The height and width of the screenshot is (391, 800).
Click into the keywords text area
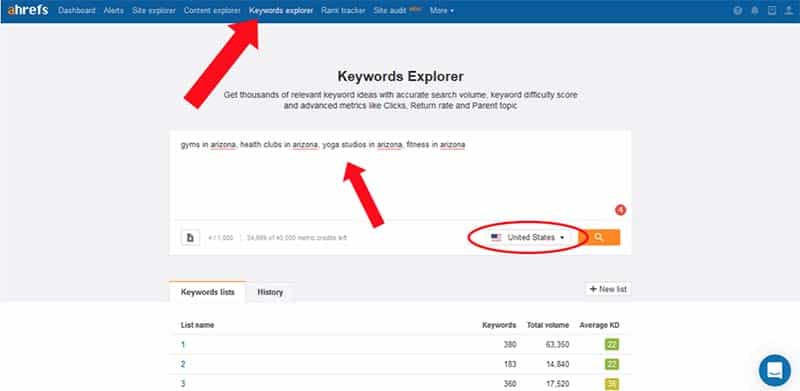click(401, 175)
